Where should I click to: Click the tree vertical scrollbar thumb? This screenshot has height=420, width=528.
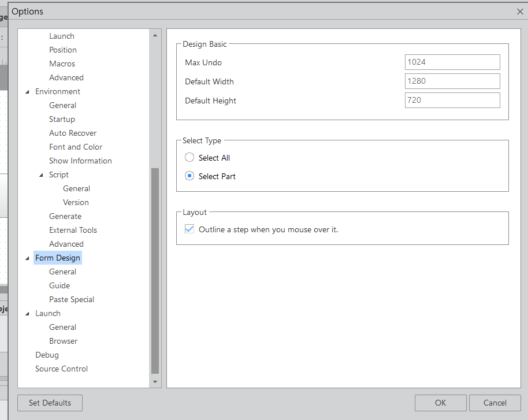pos(155,271)
